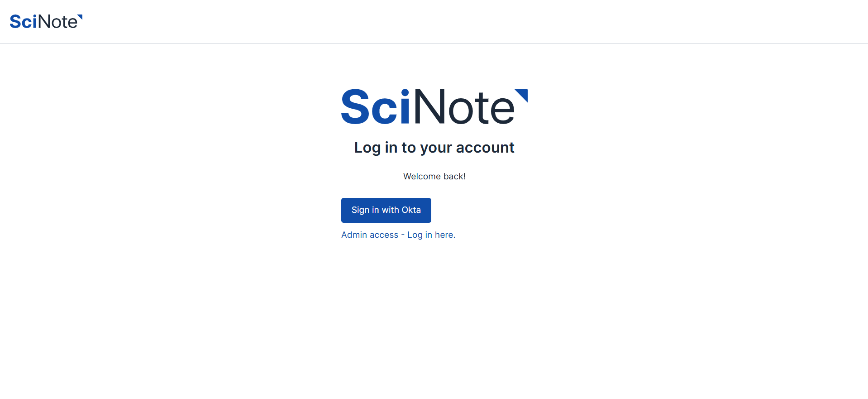Click the dark "Note" in large logo
Viewport: 868px width, 399px height.
464,107
